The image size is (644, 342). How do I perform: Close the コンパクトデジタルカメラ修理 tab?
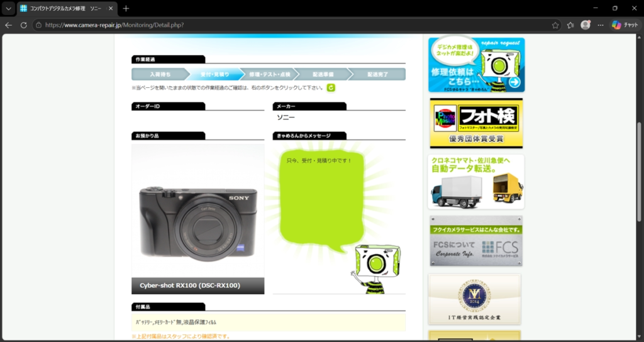(x=111, y=8)
